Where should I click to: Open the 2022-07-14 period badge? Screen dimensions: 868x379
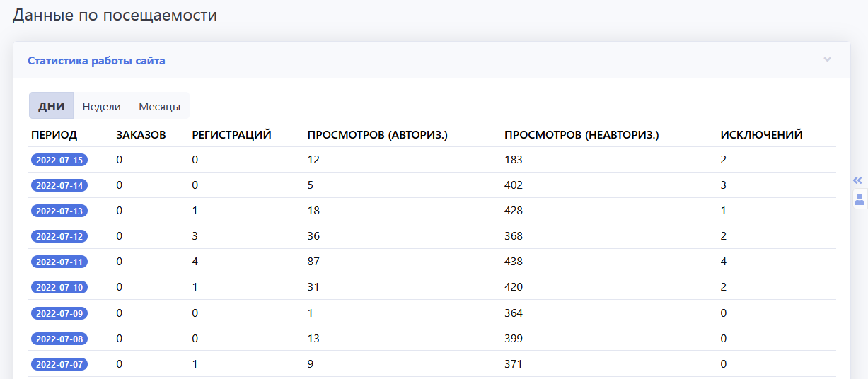click(x=59, y=185)
